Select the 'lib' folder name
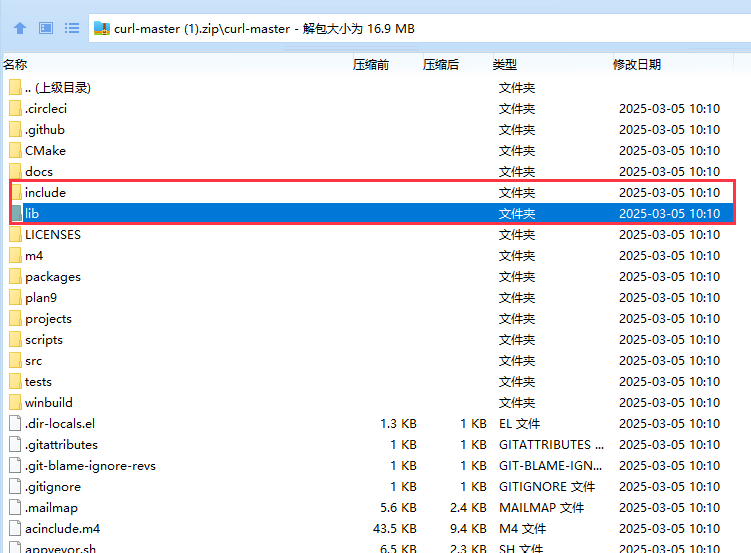The image size is (751, 553). tap(32, 214)
